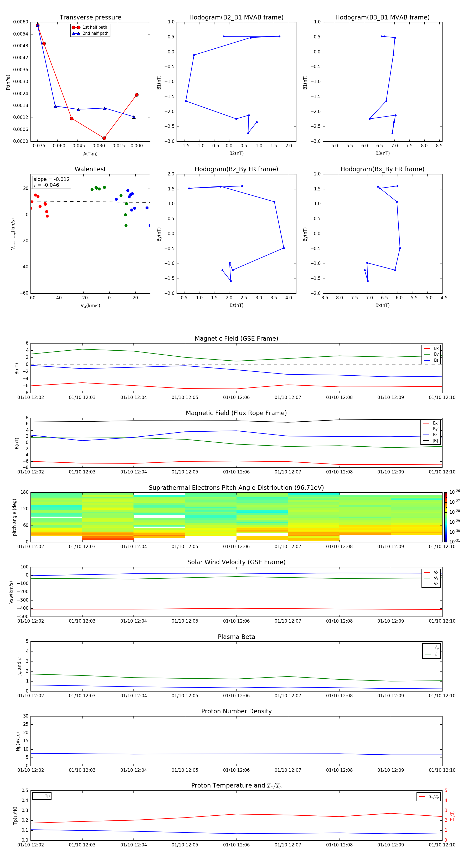Click the 'Hodogram(Bx_By FR frame)' title
The image size is (473, 868).
click(382, 169)
